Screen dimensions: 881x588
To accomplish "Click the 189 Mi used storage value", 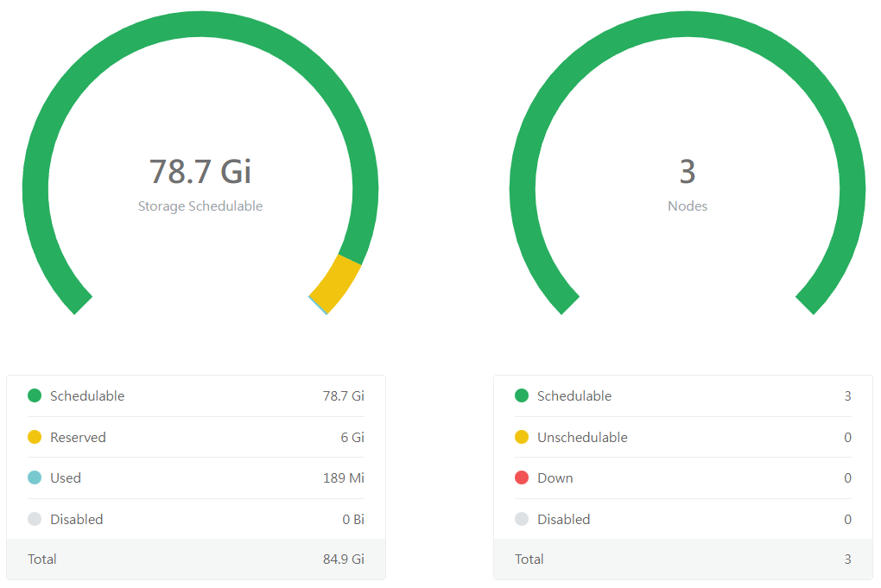I will pos(344,478).
